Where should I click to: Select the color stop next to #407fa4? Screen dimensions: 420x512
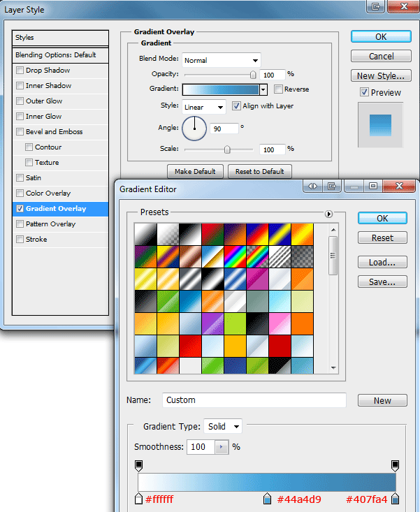click(395, 499)
